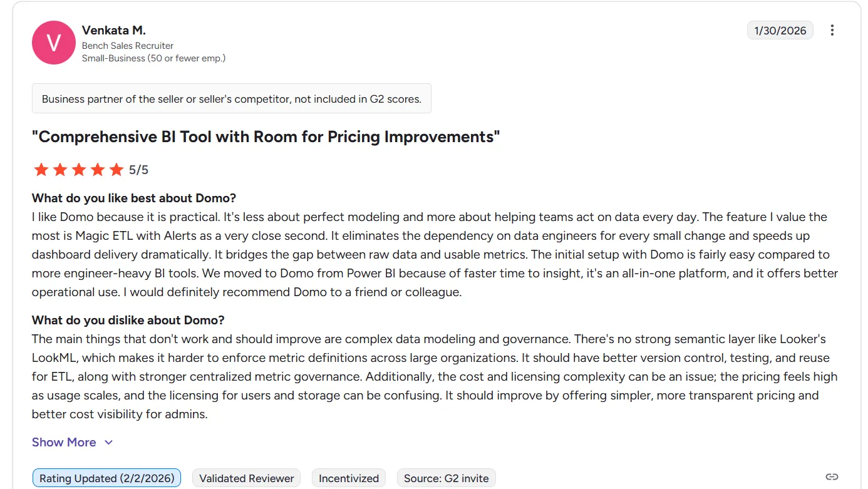Click the Incentivized badge
This screenshot has height=489, width=868.
349,478
